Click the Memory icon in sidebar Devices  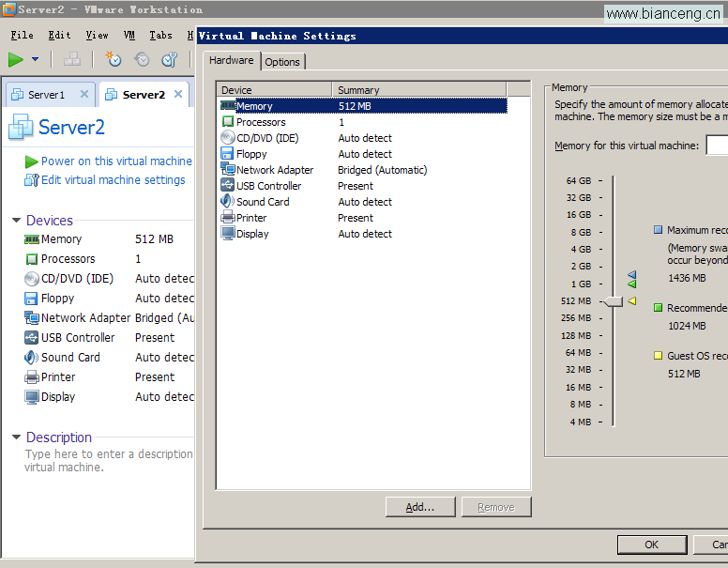click(32, 239)
